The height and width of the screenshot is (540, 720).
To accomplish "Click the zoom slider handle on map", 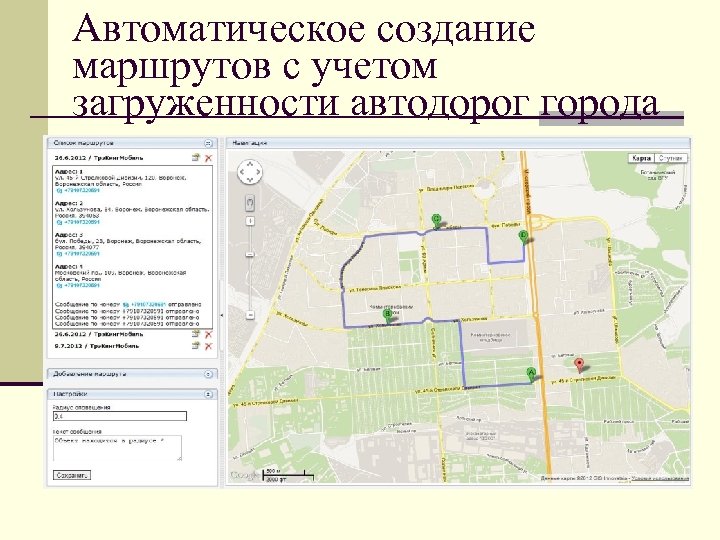I will point(250,254).
